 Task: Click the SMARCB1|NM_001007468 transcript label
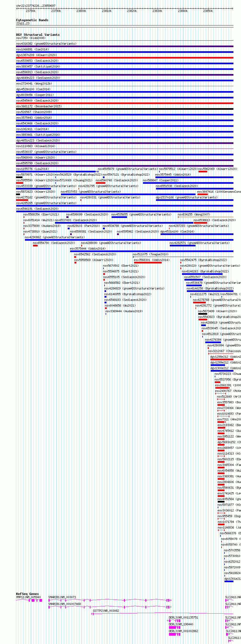click(x=65, y=604)
